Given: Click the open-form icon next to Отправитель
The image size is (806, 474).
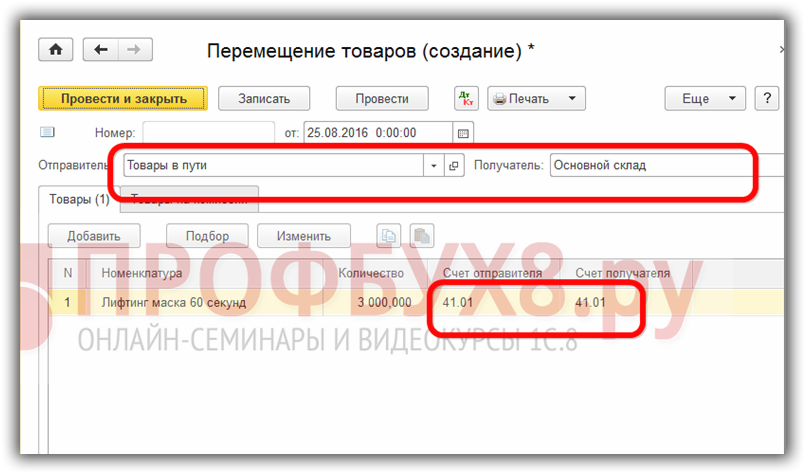Looking at the screenshot, I should [x=453, y=166].
